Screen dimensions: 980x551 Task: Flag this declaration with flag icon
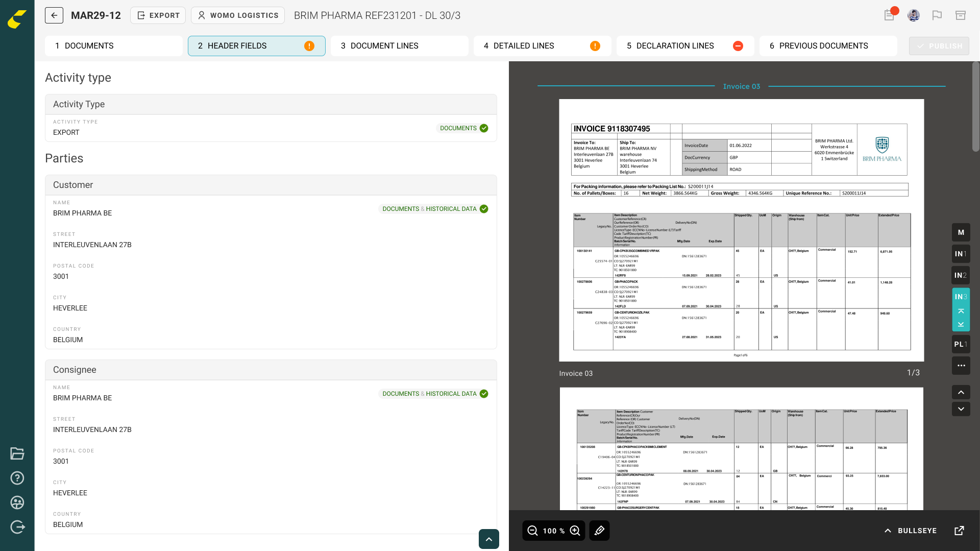tap(937, 15)
